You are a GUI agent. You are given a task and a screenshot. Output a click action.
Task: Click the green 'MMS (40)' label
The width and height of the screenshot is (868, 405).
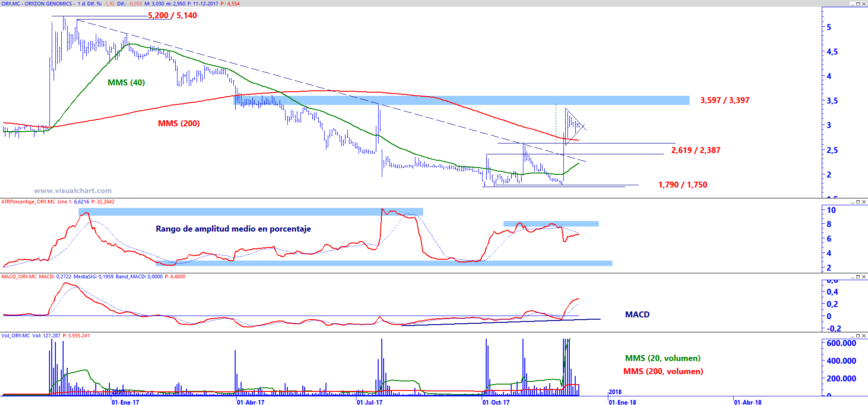(x=126, y=83)
